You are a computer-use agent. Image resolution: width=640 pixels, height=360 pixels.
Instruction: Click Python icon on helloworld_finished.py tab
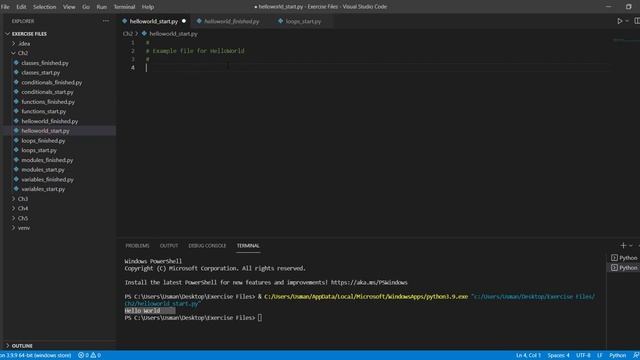[199, 21]
